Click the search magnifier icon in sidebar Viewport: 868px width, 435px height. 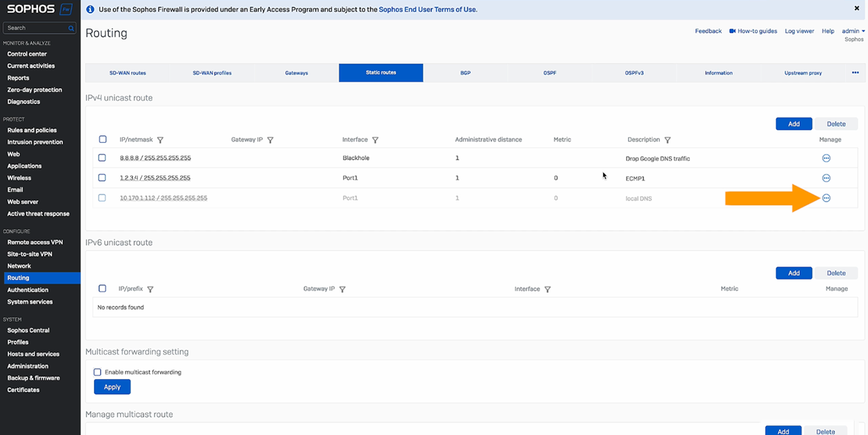tap(71, 28)
